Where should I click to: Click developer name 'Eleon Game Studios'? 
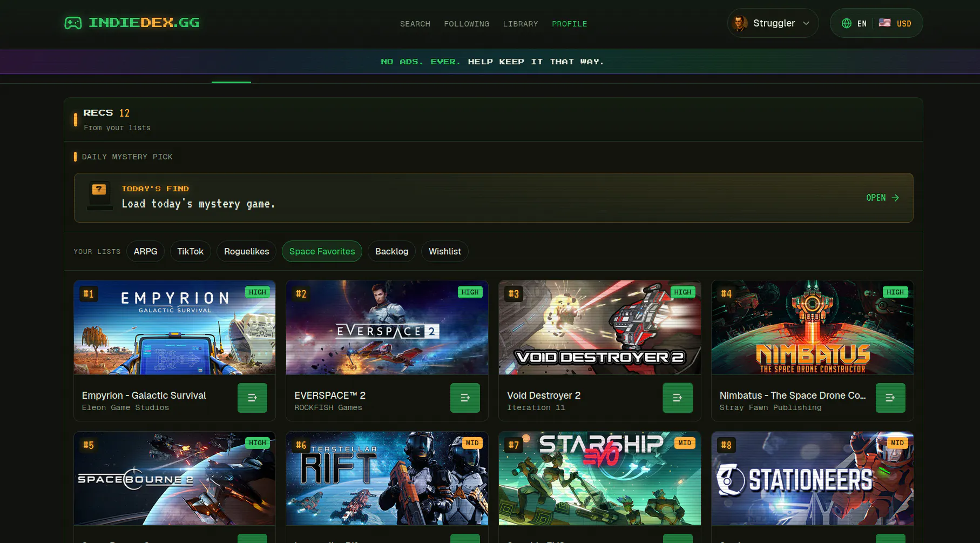[x=125, y=408]
